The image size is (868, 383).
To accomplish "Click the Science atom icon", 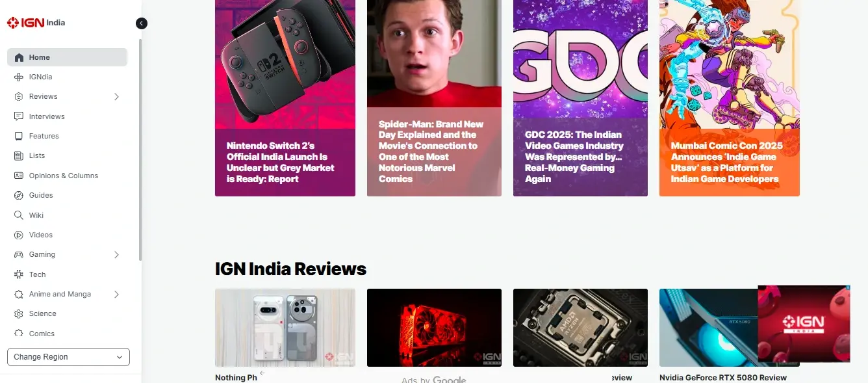I will pos(19,313).
